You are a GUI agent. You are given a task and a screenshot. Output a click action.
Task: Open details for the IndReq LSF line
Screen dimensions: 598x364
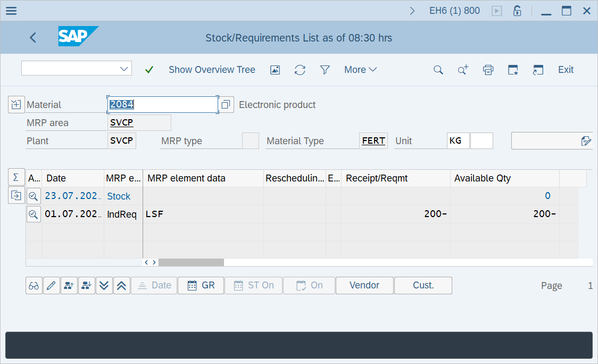click(33, 213)
